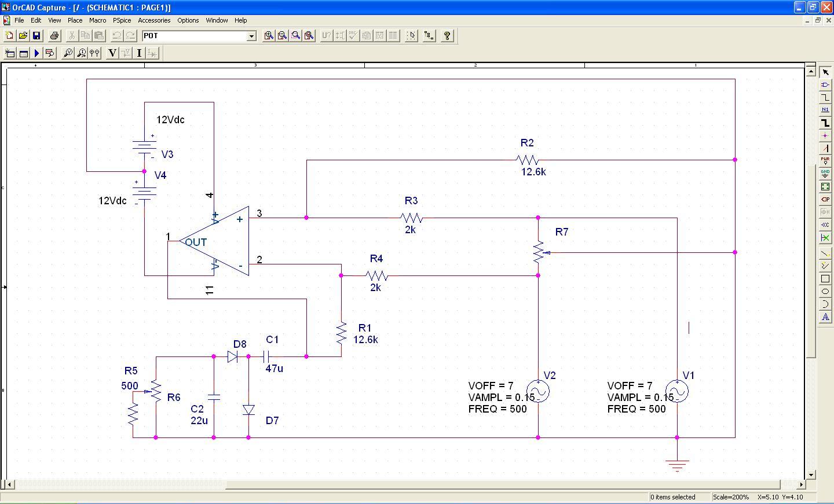Click the horizontal scrollbar left arrow
This screenshot has height=504, width=834.
10,484
